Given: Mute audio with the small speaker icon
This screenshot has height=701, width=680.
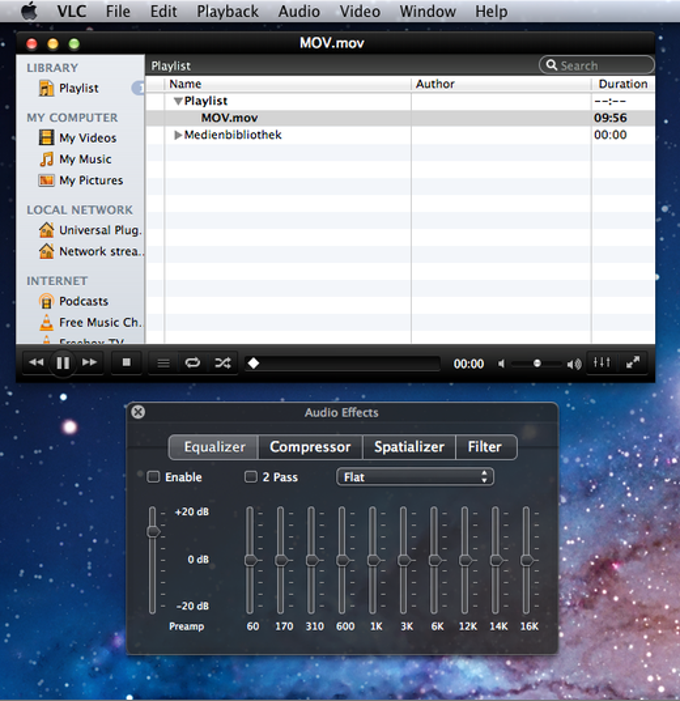Looking at the screenshot, I should (502, 364).
